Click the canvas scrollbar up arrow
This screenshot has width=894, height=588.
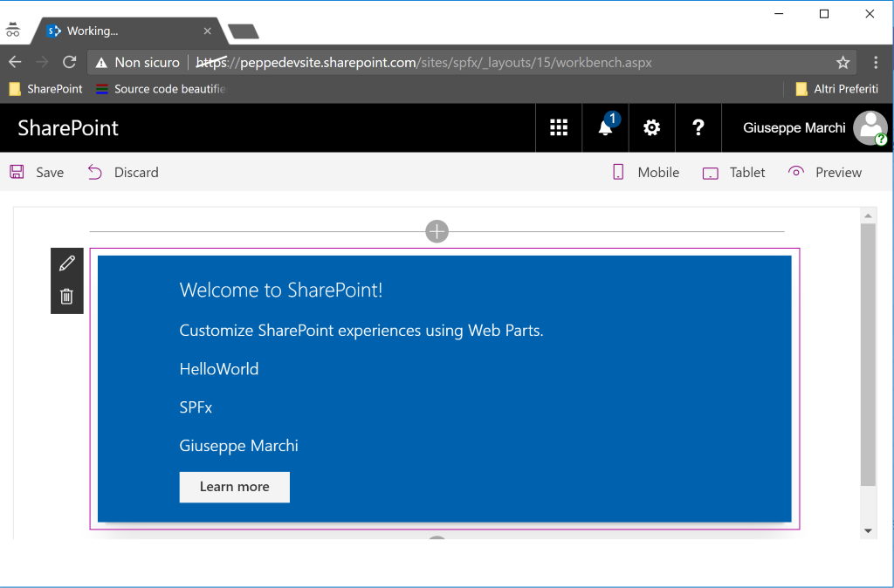(x=868, y=215)
